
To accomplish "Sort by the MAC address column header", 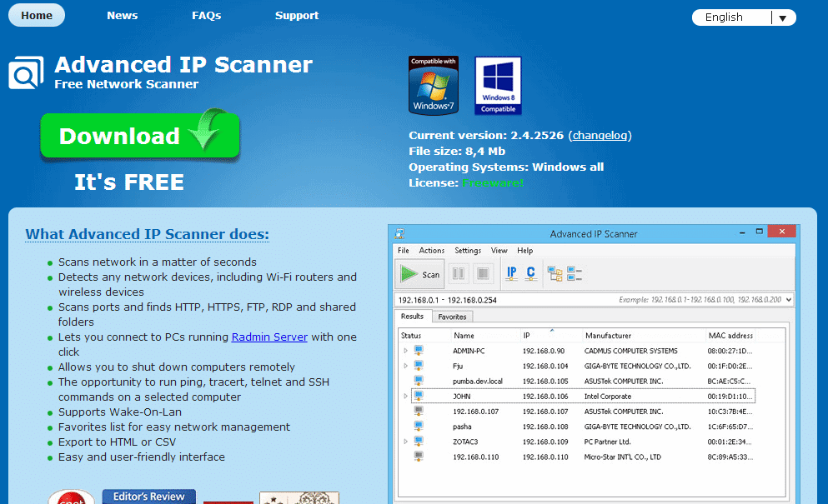I will pyautogui.click(x=730, y=335).
